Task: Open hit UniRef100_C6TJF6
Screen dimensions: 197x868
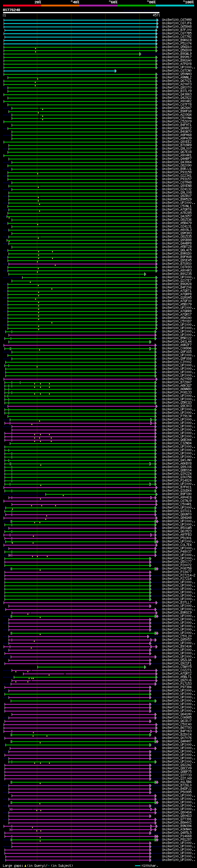Action: 177,23
